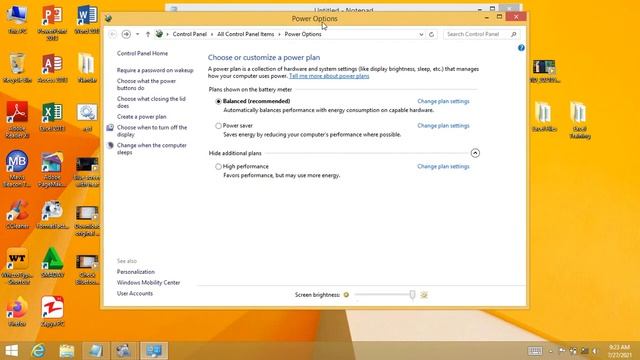Select the Balanced (recommended) power plan

[218, 101]
